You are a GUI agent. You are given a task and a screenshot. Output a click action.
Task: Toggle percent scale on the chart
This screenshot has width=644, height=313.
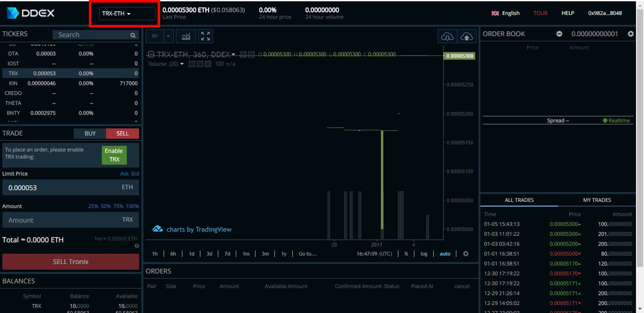(406, 254)
